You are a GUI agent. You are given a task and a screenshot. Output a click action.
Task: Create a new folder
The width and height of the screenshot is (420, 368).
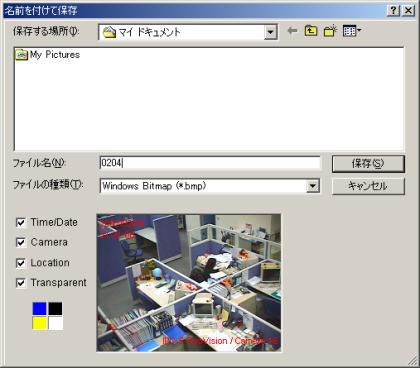(x=330, y=31)
